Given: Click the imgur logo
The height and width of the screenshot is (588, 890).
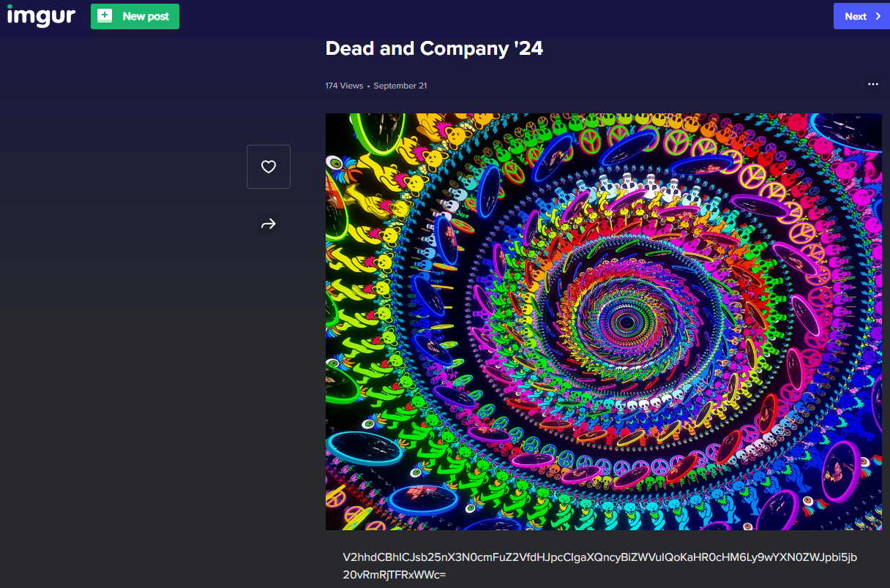Looking at the screenshot, I should click(x=41, y=16).
